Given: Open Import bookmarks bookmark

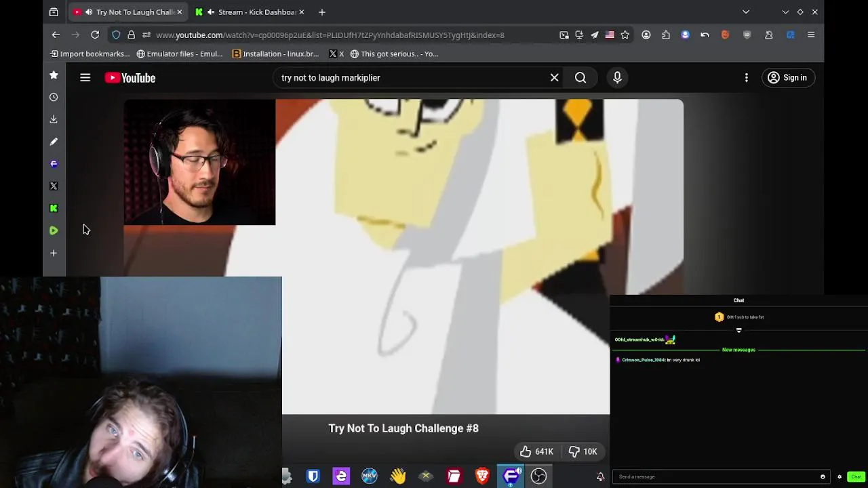Looking at the screenshot, I should tap(90, 54).
